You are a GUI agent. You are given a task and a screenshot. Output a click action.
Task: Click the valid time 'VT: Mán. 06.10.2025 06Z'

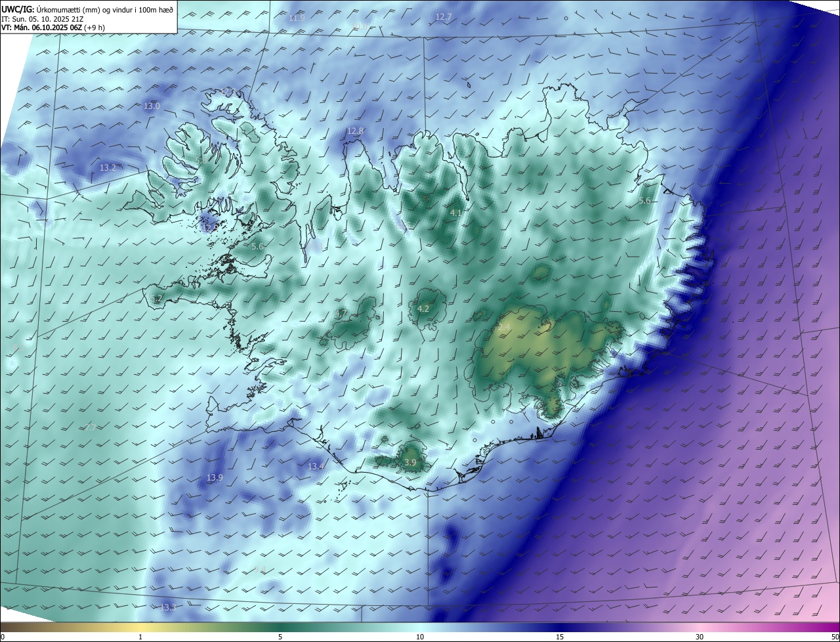tap(41, 28)
